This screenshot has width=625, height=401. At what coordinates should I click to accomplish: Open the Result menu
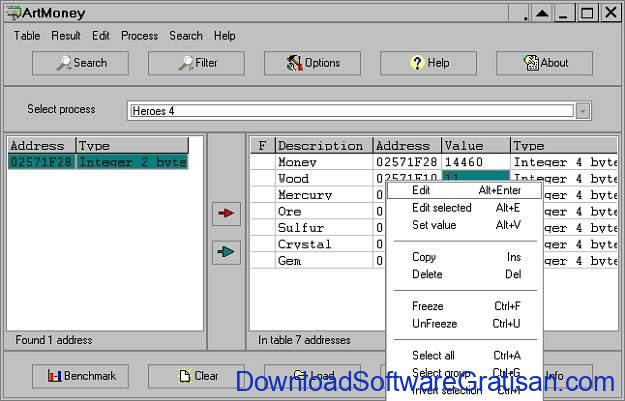(66, 36)
